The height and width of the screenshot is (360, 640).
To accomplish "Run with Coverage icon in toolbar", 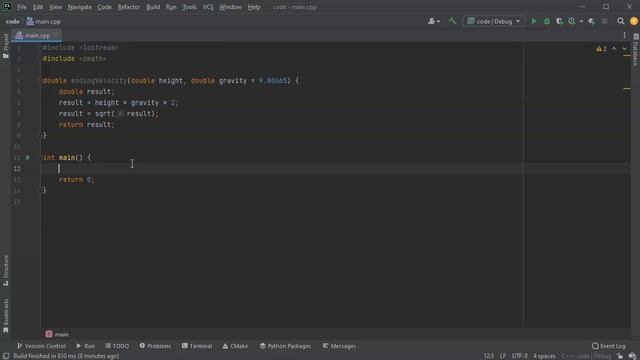I will 560,21.
